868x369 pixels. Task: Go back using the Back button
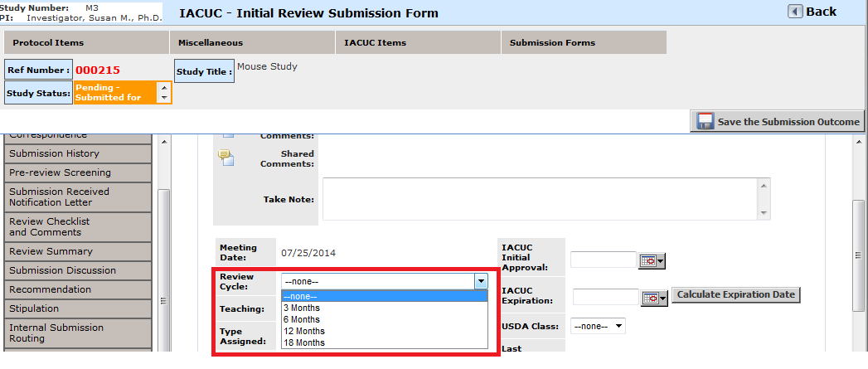pos(812,12)
